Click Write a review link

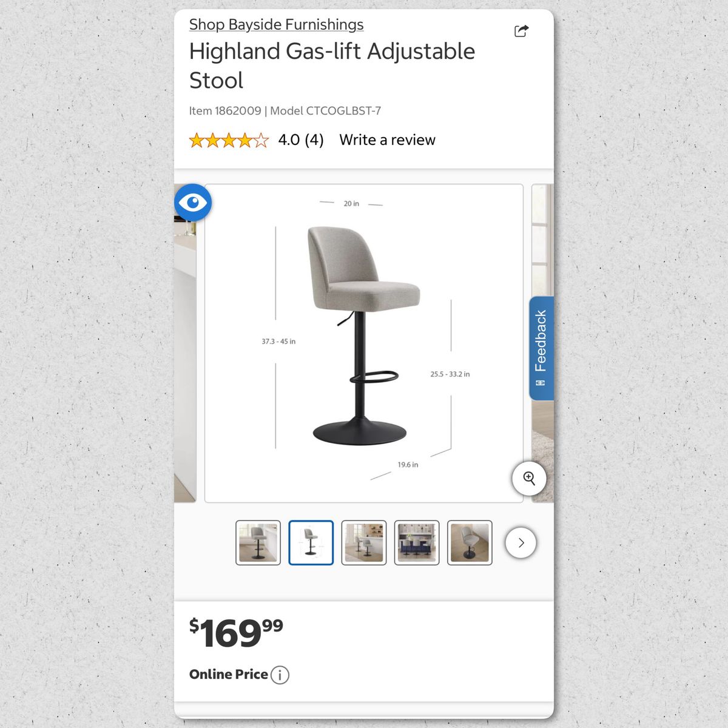click(x=387, y=140)
